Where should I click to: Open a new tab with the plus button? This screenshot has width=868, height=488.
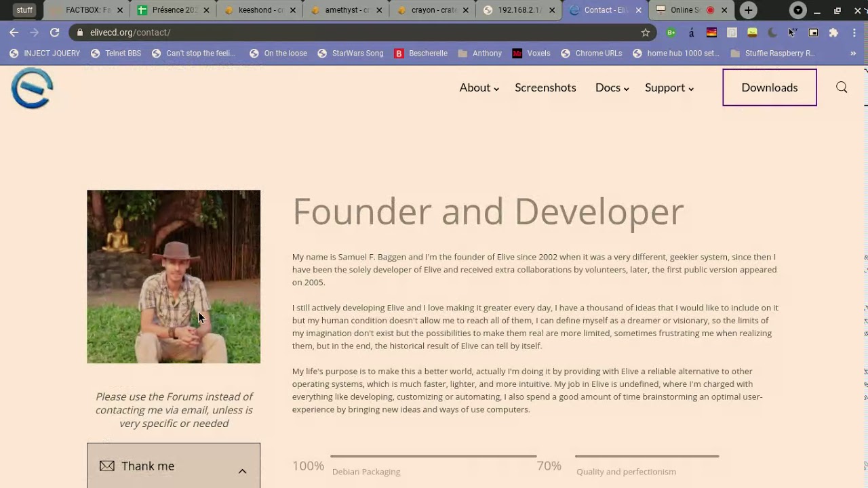pyautogui.click(x=748, y=10)
